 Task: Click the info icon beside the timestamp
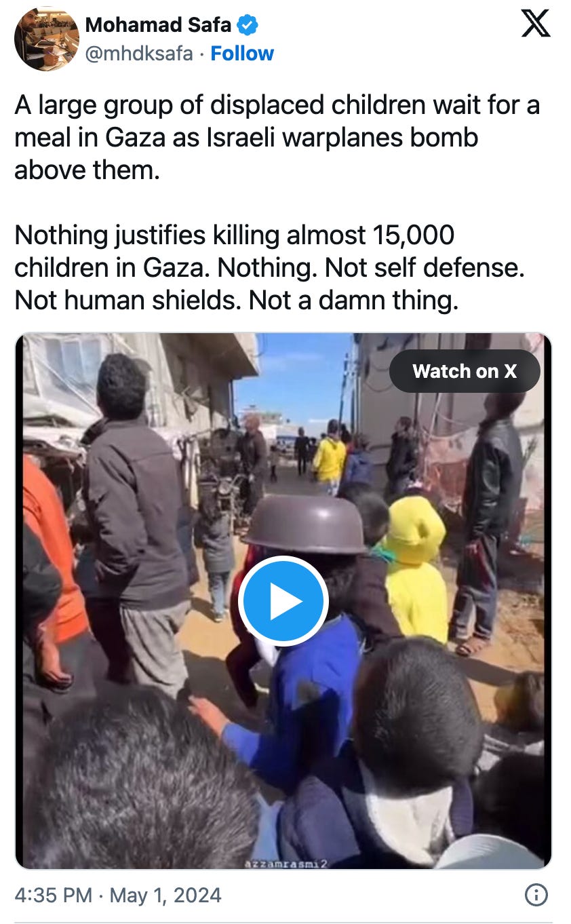click(536, 896)
